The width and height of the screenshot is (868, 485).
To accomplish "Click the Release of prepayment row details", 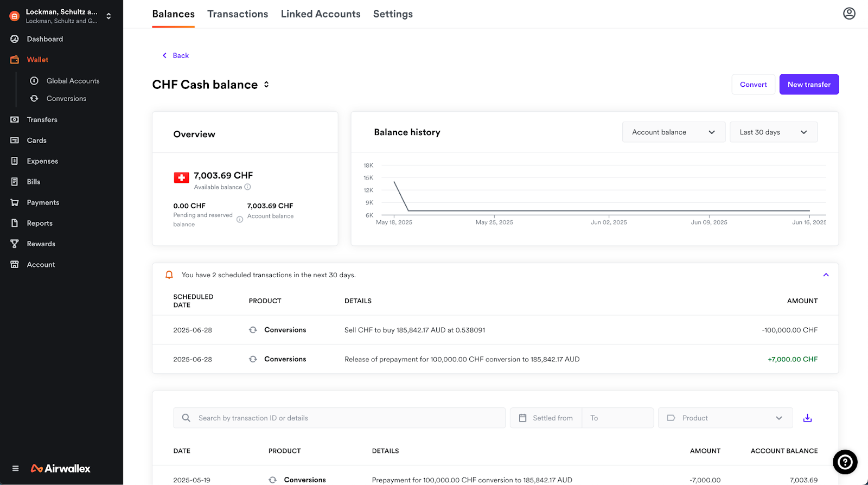I will click(x=462, y=359).
